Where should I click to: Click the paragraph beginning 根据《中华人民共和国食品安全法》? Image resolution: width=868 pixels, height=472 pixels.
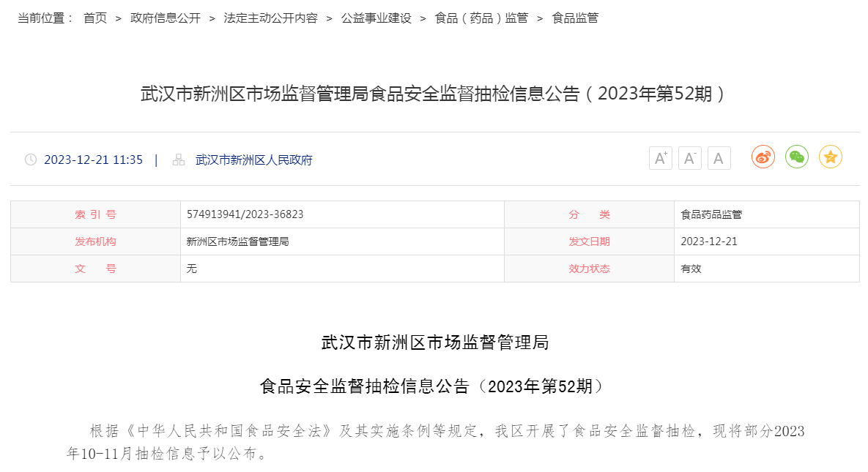pos(435,442)
